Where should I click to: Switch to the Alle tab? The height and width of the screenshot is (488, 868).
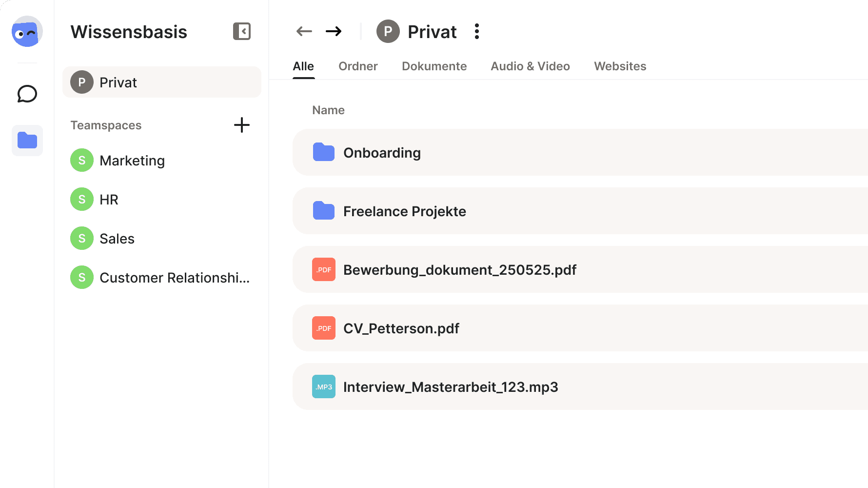tap(303, 66)
